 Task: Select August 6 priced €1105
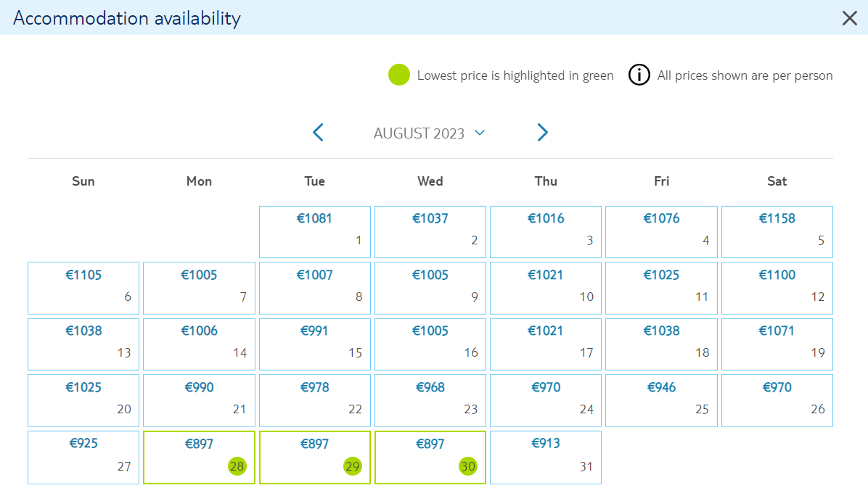tap(83, 289)
